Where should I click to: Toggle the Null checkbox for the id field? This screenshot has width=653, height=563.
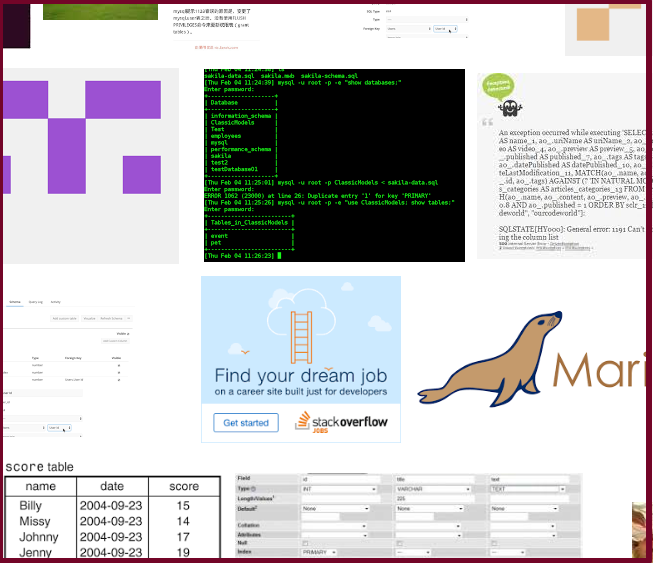tap(305, 543)
